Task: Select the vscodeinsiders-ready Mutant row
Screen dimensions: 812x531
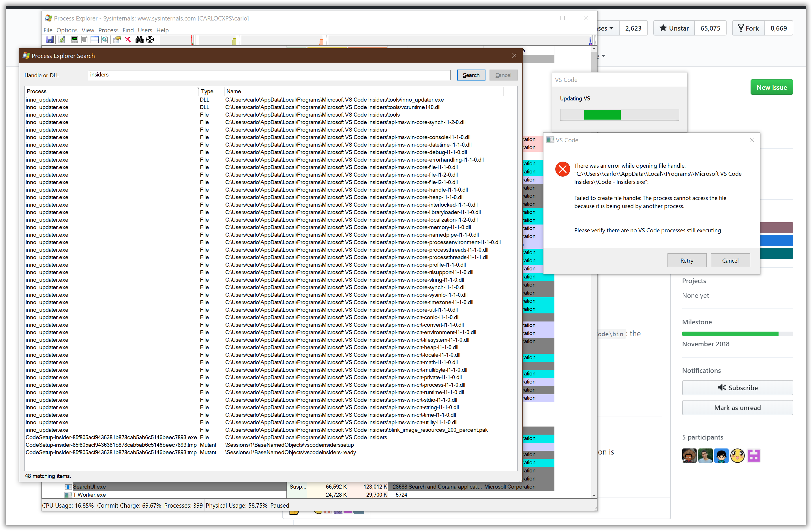Action: click(271, 453)
